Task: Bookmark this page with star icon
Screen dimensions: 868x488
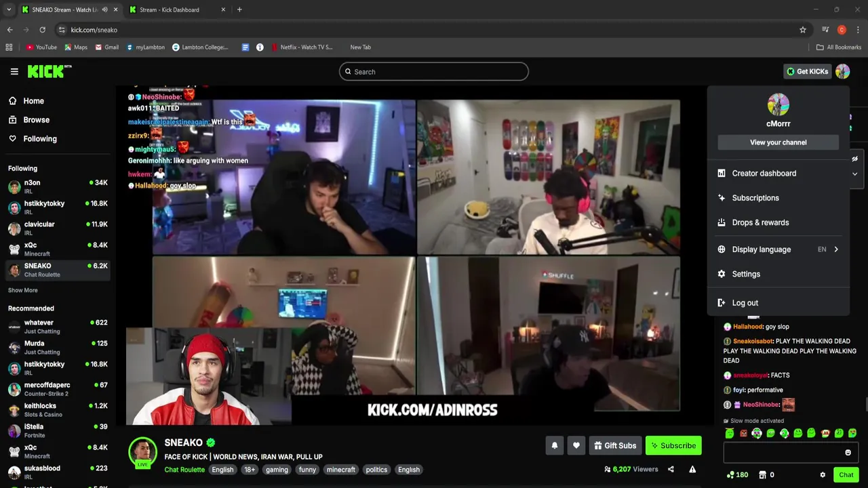Action: [x=803, y=30]
